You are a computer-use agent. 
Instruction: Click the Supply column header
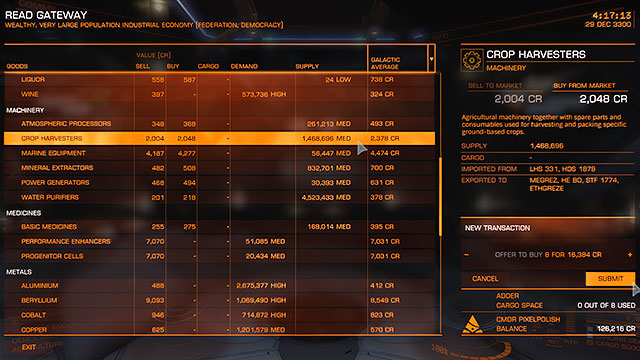[x=307, y=66]
